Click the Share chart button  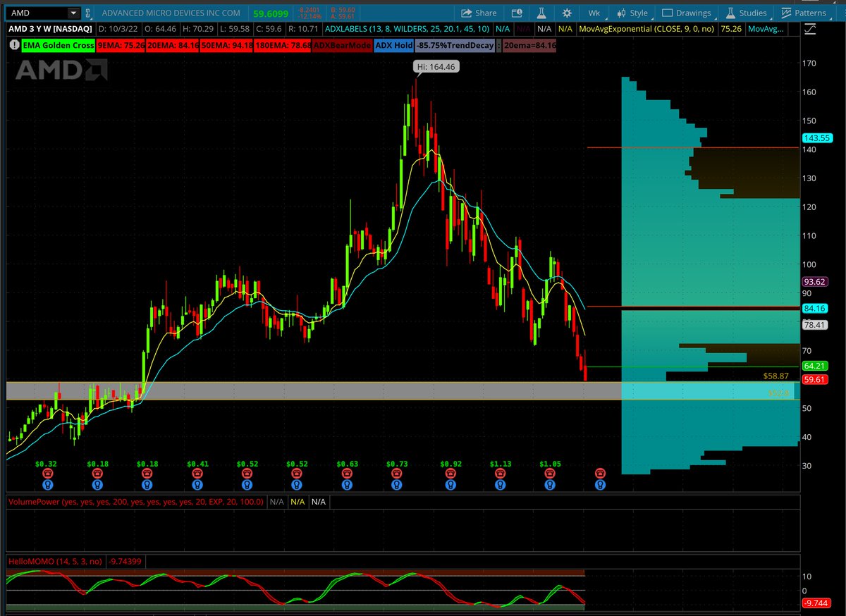click(x=478, y=13)
